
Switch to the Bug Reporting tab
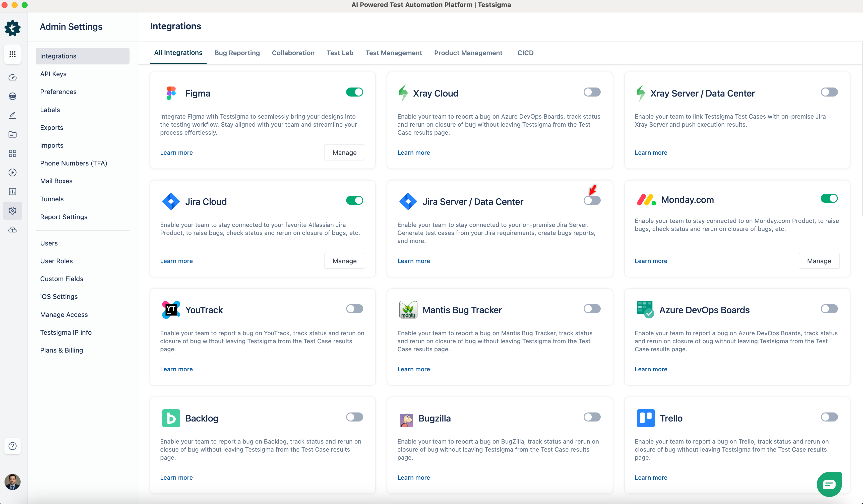click(x=237, y=53)
